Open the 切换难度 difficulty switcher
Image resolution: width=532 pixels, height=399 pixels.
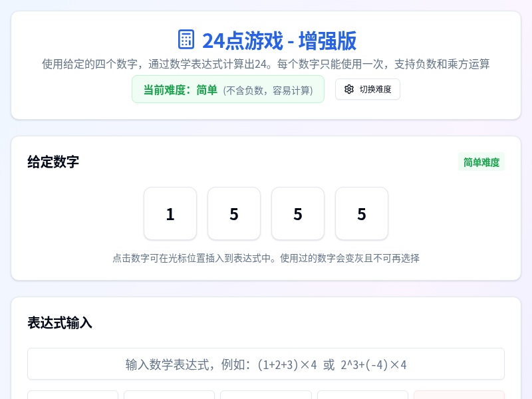pyautogui.click(x=368, y=89)
